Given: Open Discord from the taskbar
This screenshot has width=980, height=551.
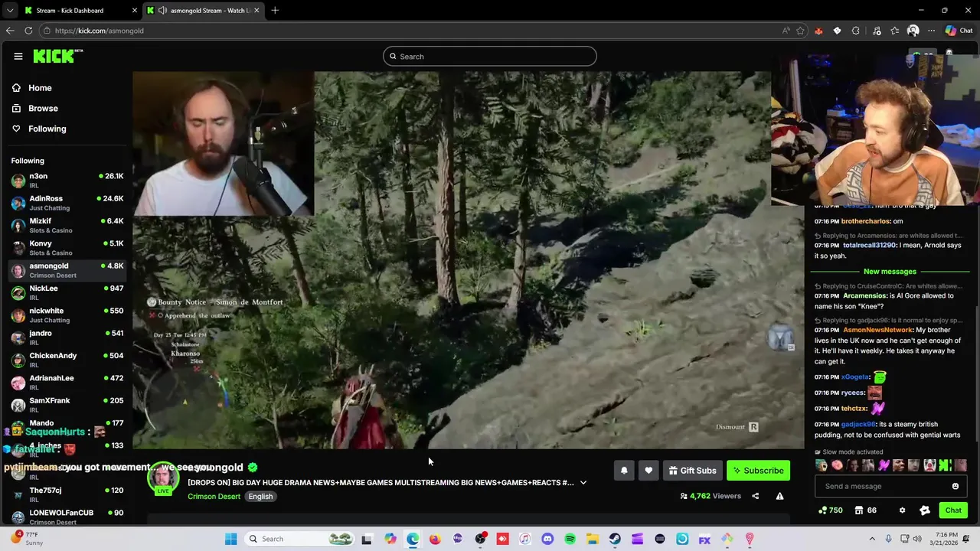Looking at the screenshot, I should 547,539.
